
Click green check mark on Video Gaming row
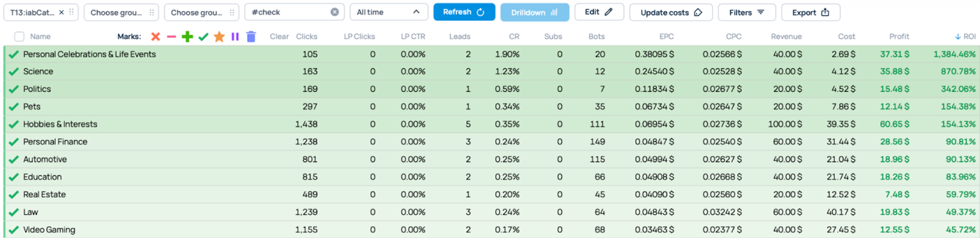(14, 230)
